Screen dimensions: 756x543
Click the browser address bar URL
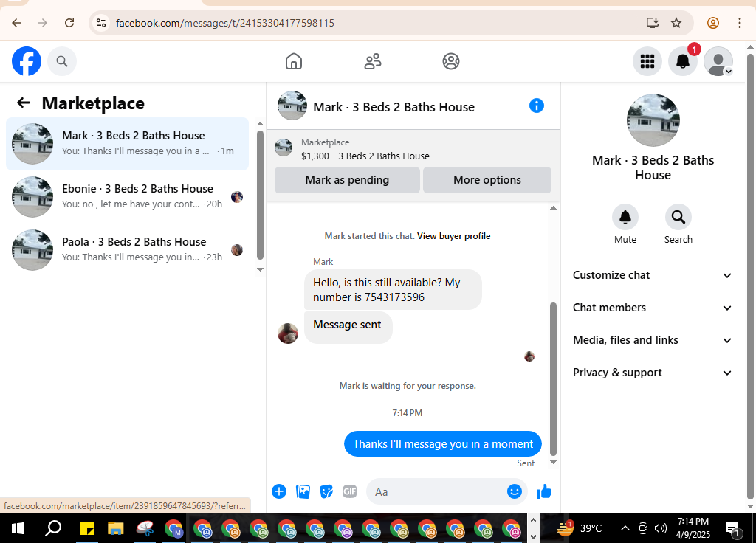pyautogui.click(x=224, y=23)
